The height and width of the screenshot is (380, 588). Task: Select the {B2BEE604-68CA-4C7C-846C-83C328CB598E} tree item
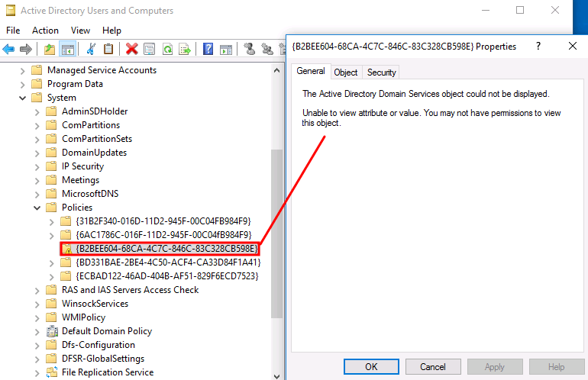(x=167, y=249)
